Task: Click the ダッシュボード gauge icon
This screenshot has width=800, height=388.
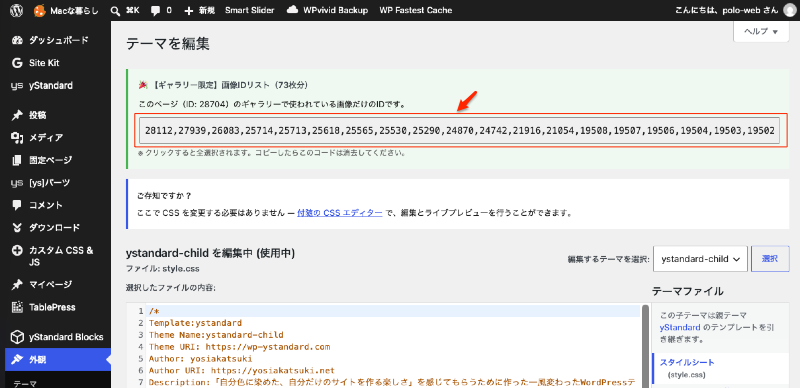Action: [x=17, y=40]
